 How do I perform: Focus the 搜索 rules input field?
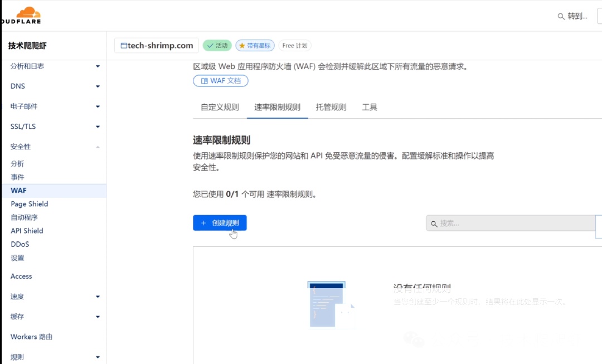click(511, 224)
